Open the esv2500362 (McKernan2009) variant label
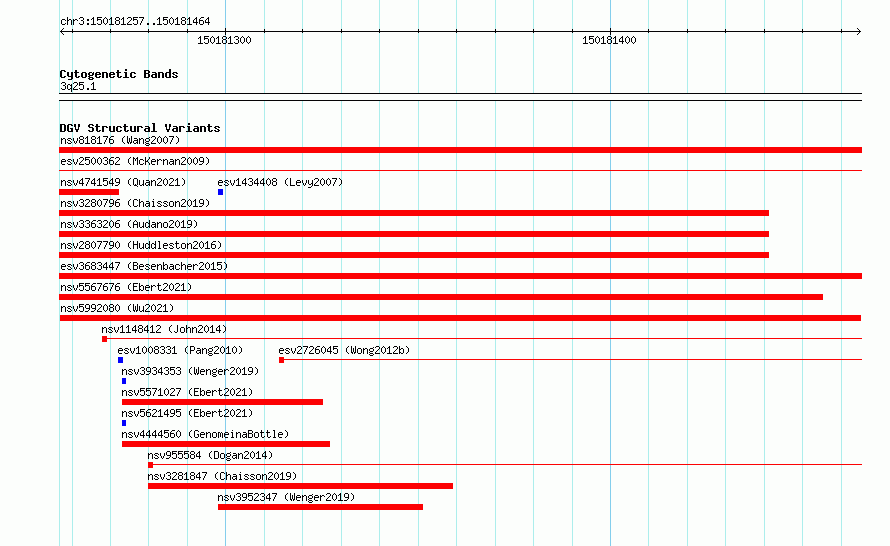The height and width of the screenshot is (546, 890). click(135, 161)
